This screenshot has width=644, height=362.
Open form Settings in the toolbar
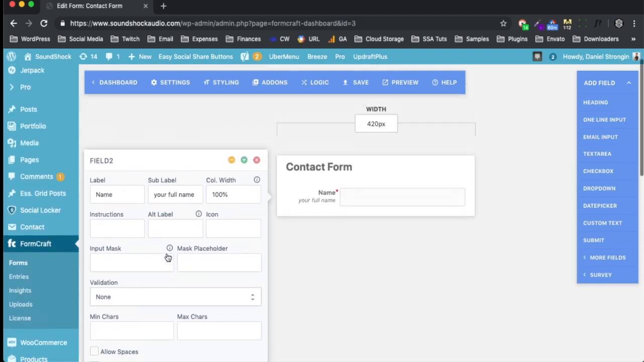click(x=171, y=82)
